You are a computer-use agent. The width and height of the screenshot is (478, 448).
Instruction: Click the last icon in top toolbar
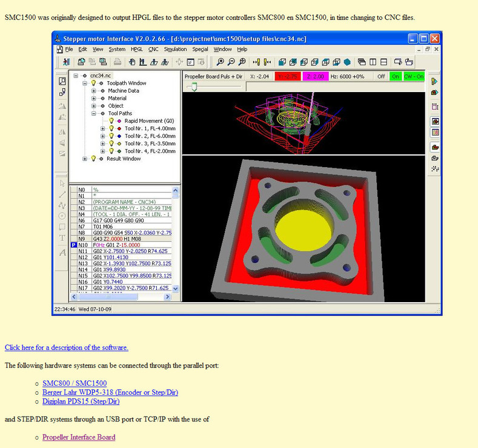[x=409, y=62]
